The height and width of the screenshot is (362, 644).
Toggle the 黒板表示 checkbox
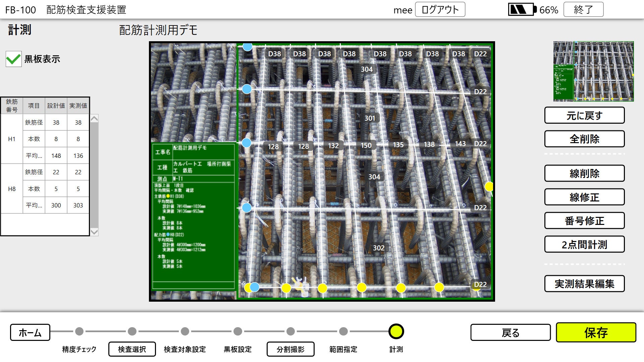pos(13,59)
